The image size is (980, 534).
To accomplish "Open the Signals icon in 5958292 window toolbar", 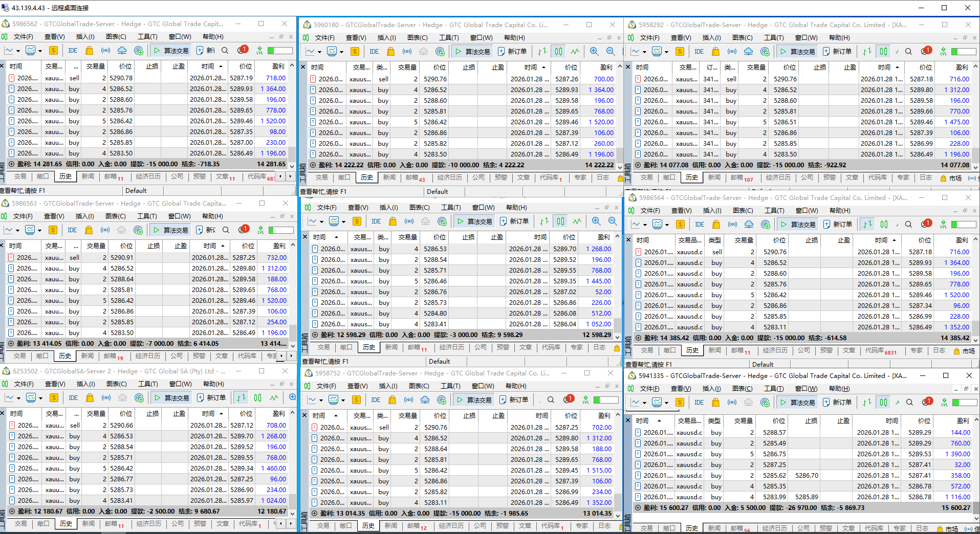I will pos(732,52).
